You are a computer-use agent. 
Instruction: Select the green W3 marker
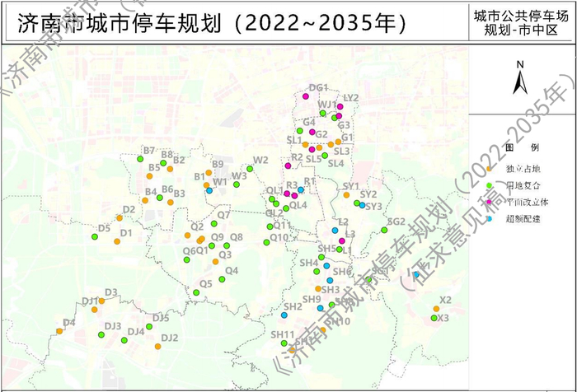click(x=237, y=184)
